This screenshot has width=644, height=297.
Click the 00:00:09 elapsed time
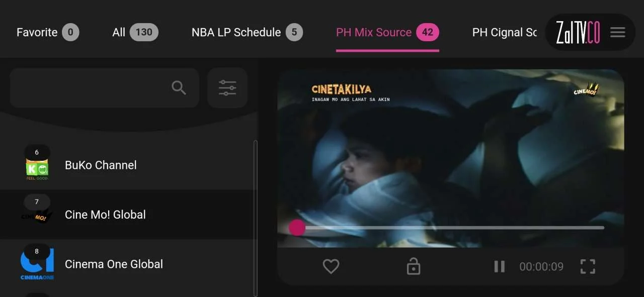point(541,266)
